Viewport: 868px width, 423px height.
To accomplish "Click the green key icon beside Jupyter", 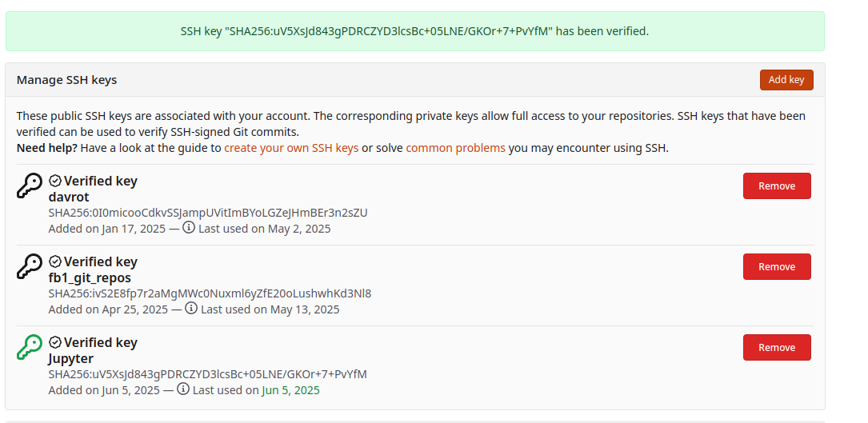I will tap(30, 347).
